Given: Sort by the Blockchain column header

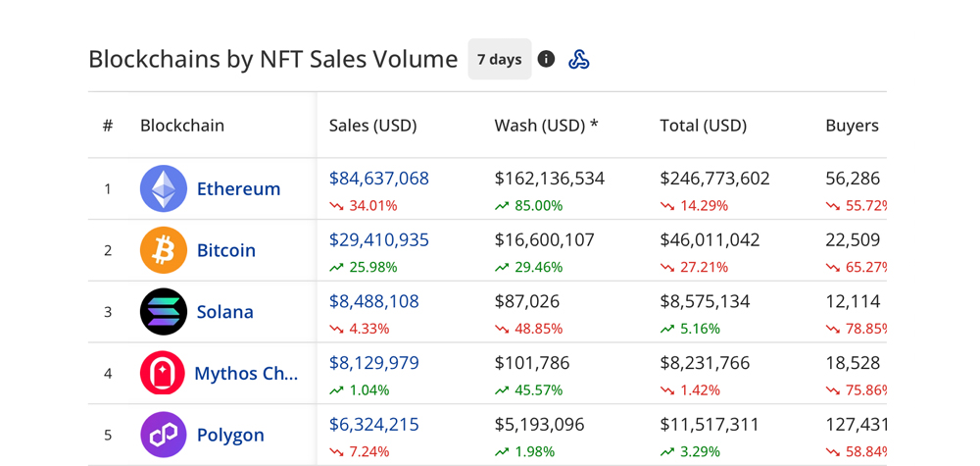Looking at the screenshot, I should (182, 126).
